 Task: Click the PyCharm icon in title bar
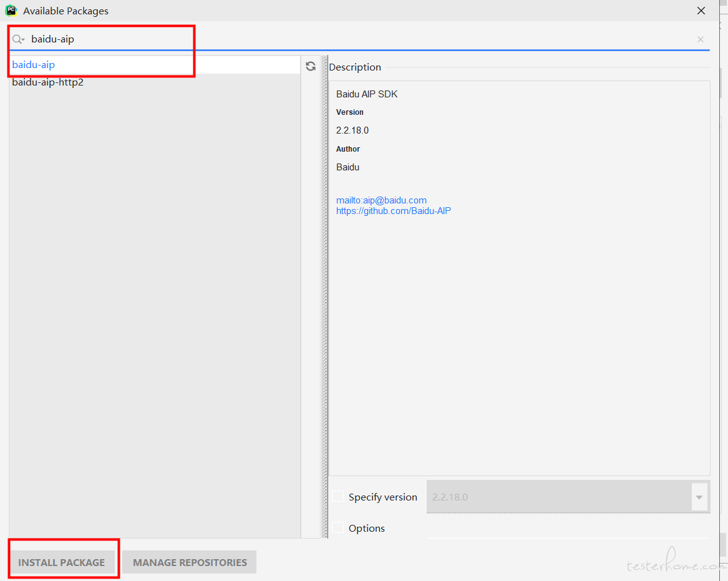pyautogui.click(x=11, y=10)
